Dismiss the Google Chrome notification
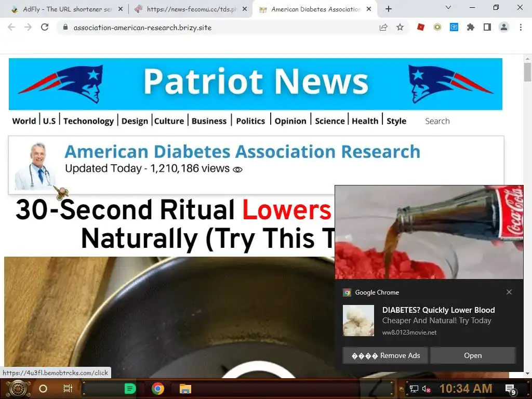Screen dimensions: 532x399 509,292
